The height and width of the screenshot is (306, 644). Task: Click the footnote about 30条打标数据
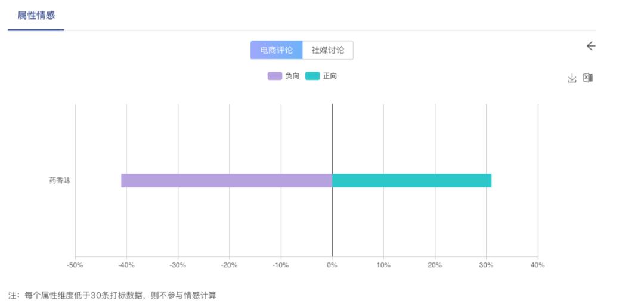click(x=112, y=295)
